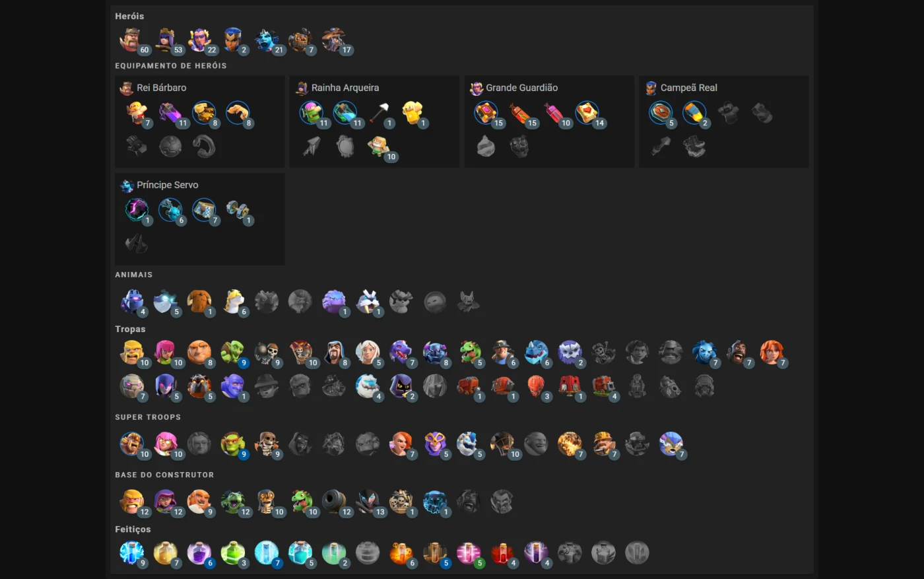924x579 pixels.
Task: Select the level 14 equipment under Grande Guardião
Action: [x=587, y=113]
